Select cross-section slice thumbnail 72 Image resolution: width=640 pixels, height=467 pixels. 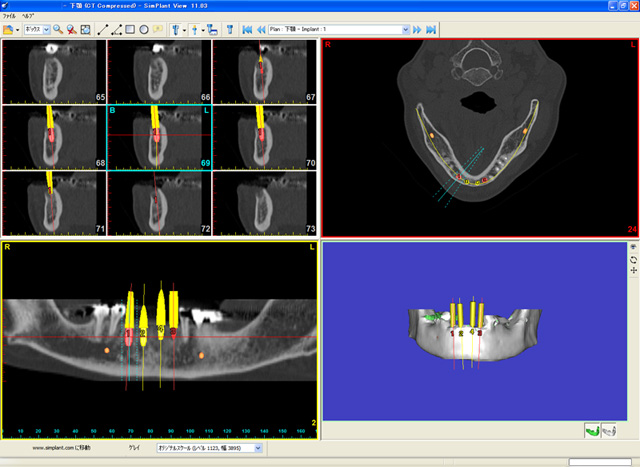pos(155,200)
